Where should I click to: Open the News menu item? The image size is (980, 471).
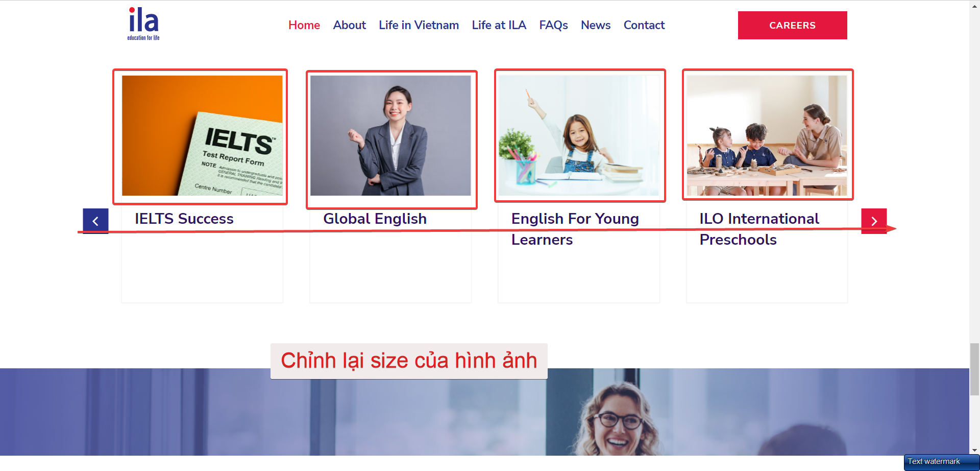point(596,25)
